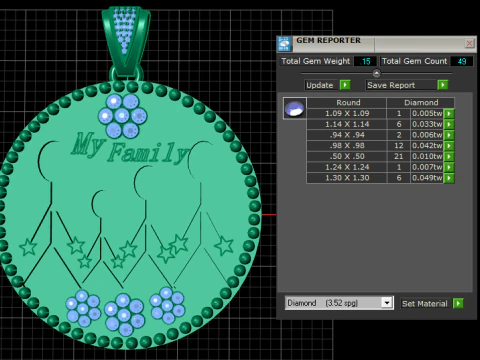Close the Gem Reporter panel
480x360 pixels.
(x=469, y=43)
